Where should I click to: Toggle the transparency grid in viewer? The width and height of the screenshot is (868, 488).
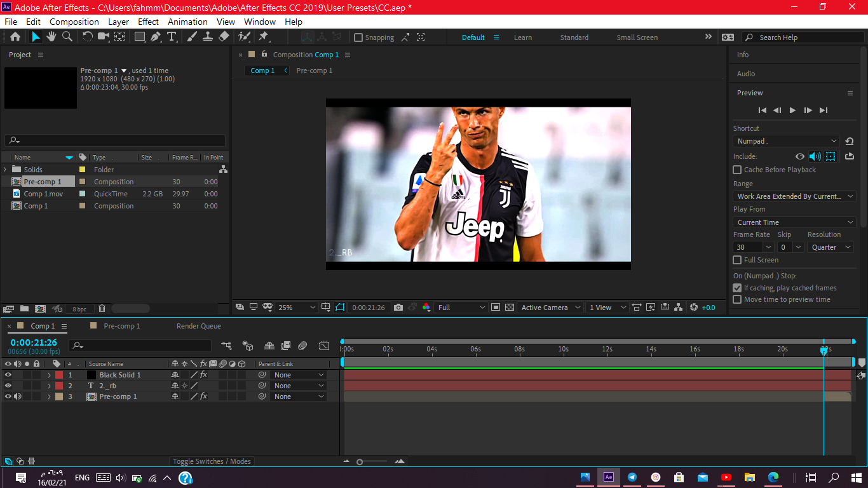[x=509, y=308]
